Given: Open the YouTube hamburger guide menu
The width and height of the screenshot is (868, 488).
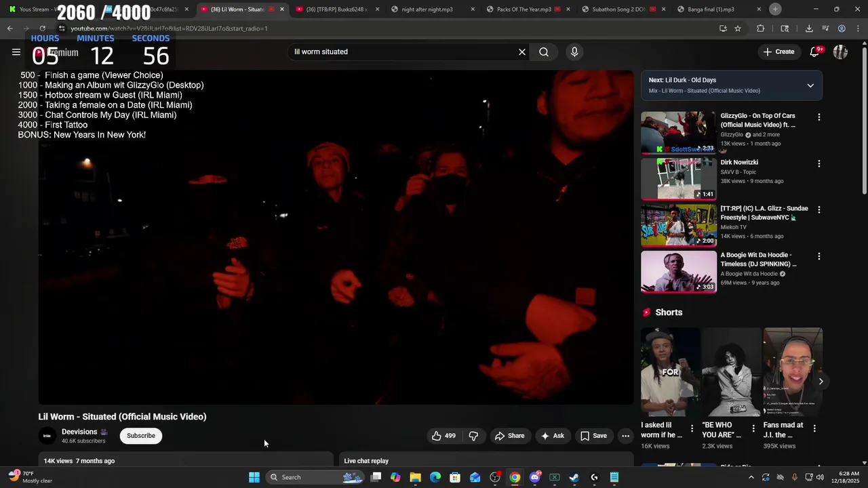Looking at the screenshot, I should click(16, 52).
